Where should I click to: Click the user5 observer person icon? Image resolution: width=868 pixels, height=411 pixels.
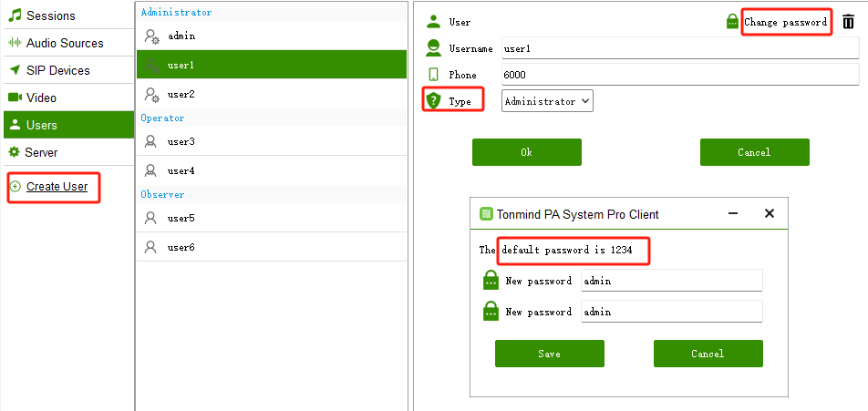pyautogui.click(x=150, y=218)
